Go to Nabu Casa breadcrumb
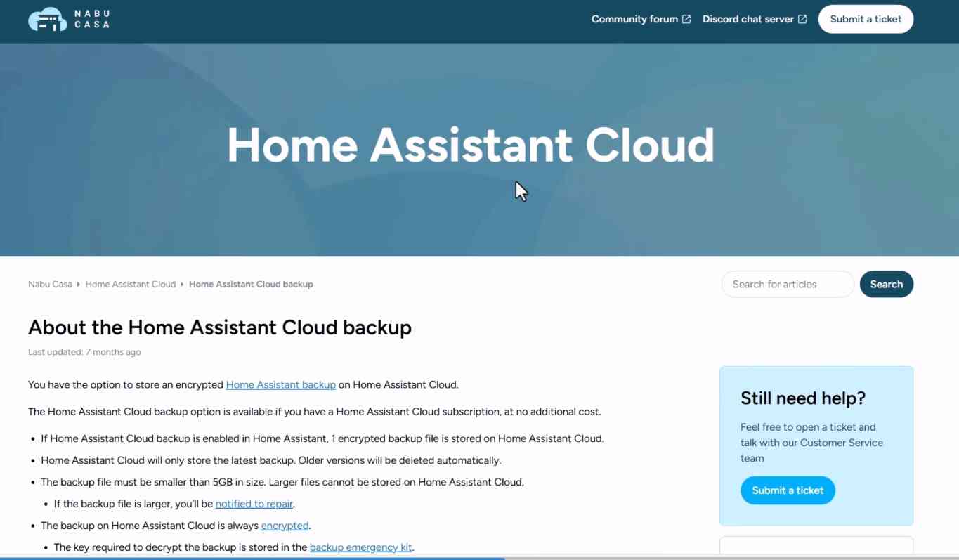Screen dimensions: 959x560 tap(50, 285)
